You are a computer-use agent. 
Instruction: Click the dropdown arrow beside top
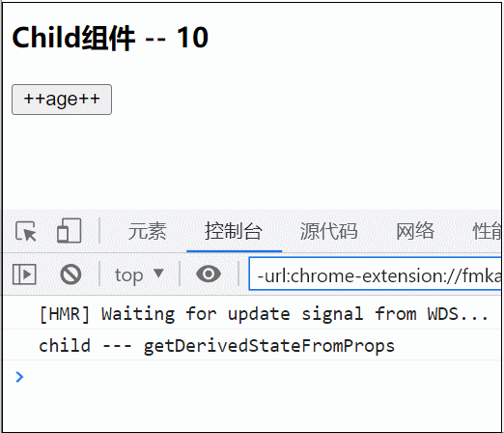click(x=158, y=274)
